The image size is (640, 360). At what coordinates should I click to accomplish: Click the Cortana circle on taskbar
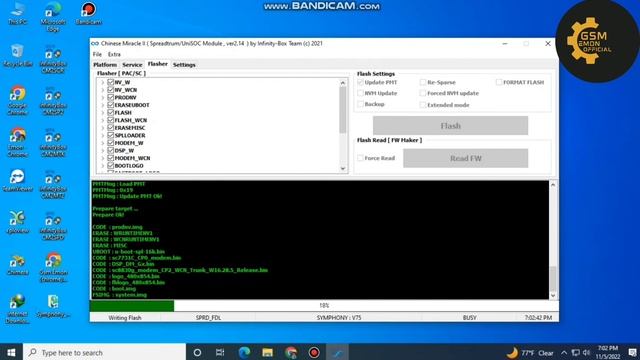[197, 352]
